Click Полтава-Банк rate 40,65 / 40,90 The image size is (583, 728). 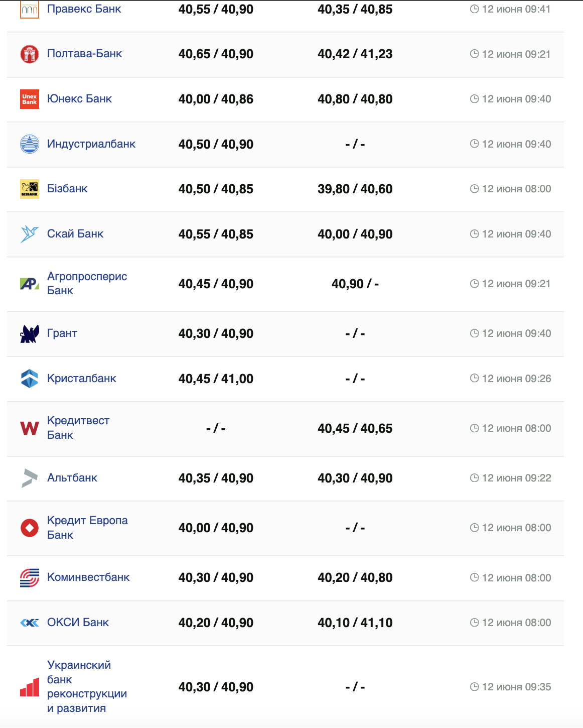coord(216,54)
